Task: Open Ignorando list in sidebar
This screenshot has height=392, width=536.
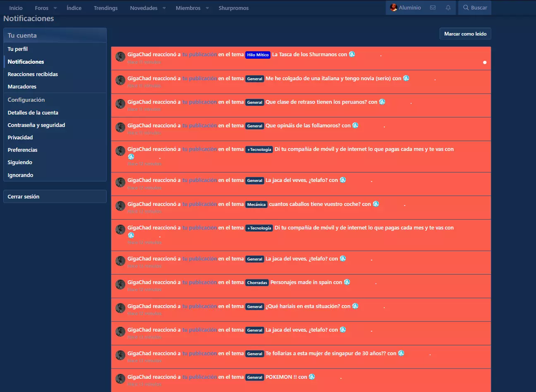Action: tap(55, 175)
